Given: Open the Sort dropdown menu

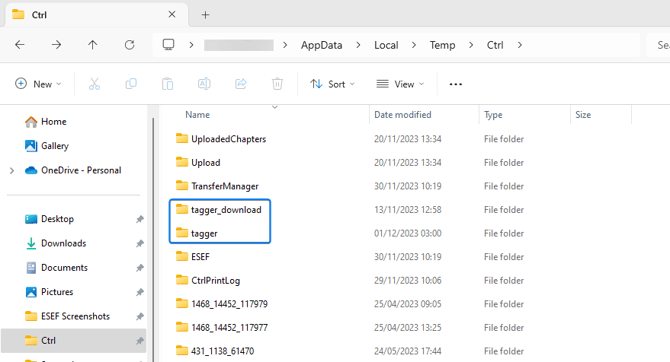Looking at the screenshot, I should [x=332, y=84].
